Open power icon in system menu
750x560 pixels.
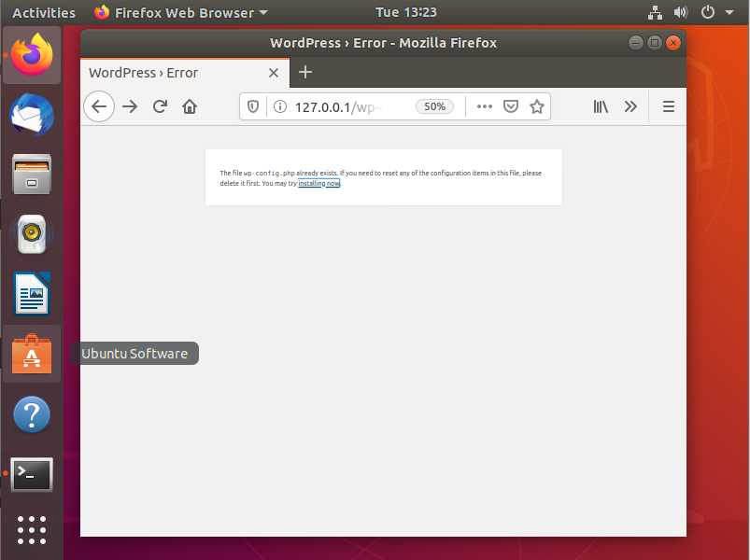pos(707,12)
